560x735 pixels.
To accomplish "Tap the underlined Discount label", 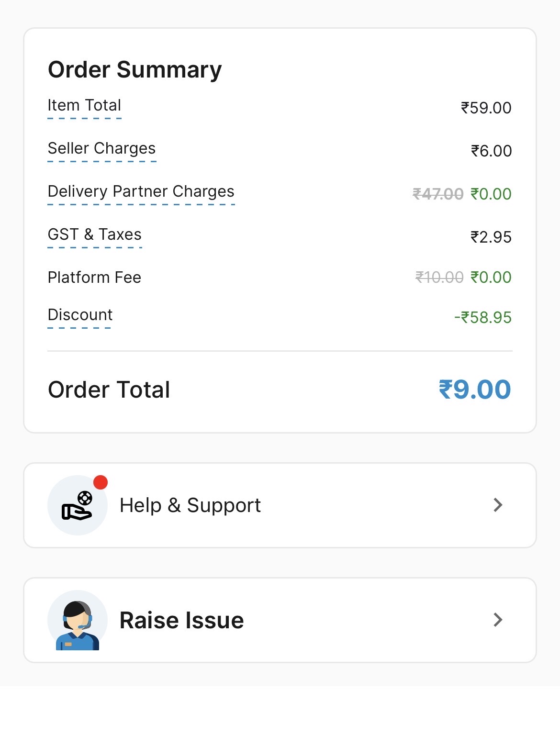I will [80, 315].
